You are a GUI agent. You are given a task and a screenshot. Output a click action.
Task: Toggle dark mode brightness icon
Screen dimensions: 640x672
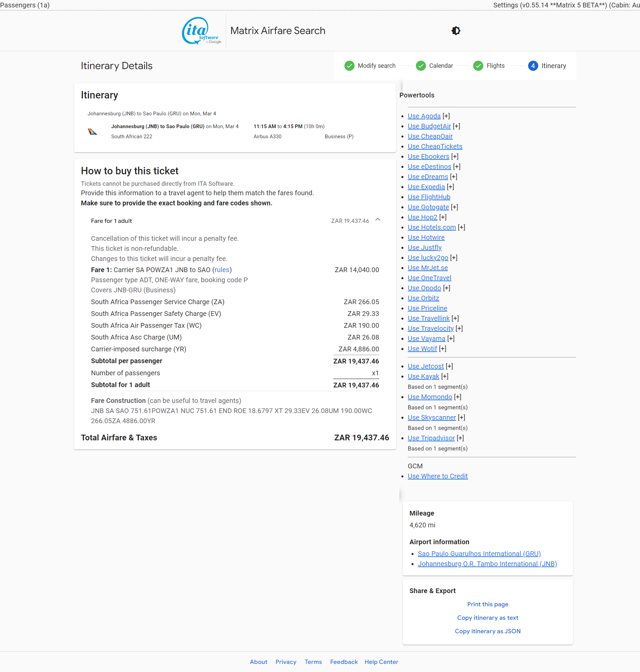(x=455, y=31)
